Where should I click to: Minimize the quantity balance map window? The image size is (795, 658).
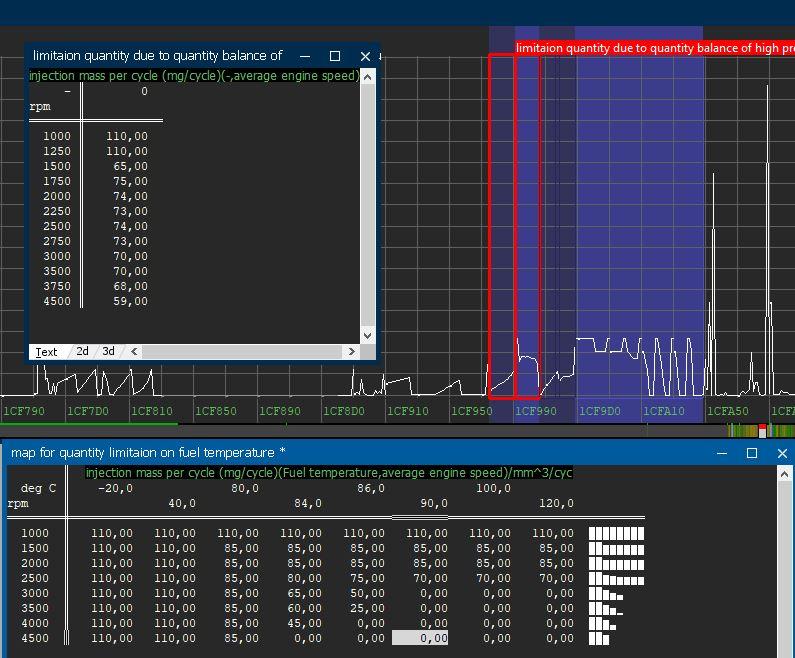(305, 56)
